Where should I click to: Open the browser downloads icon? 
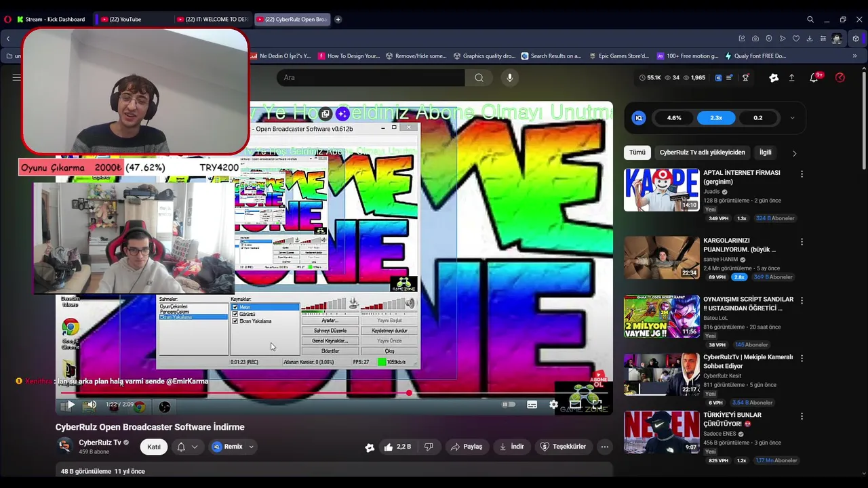tap(810, 39)
